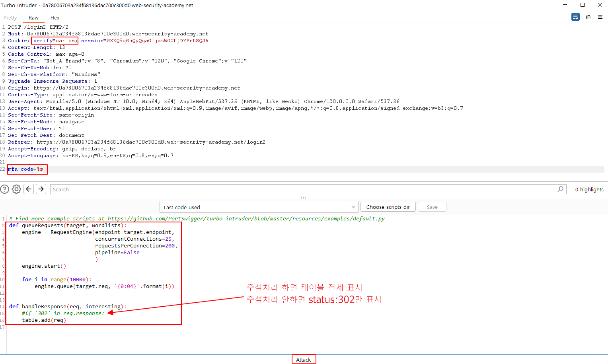Minimize the Turbo Intruder window
Screen dimensions: 608x364
pyautogui.click(x=565, y=5)
